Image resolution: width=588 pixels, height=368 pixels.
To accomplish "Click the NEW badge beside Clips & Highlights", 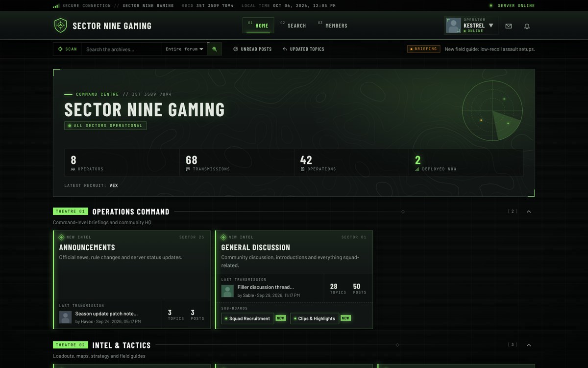I will (x=345, y=318).
